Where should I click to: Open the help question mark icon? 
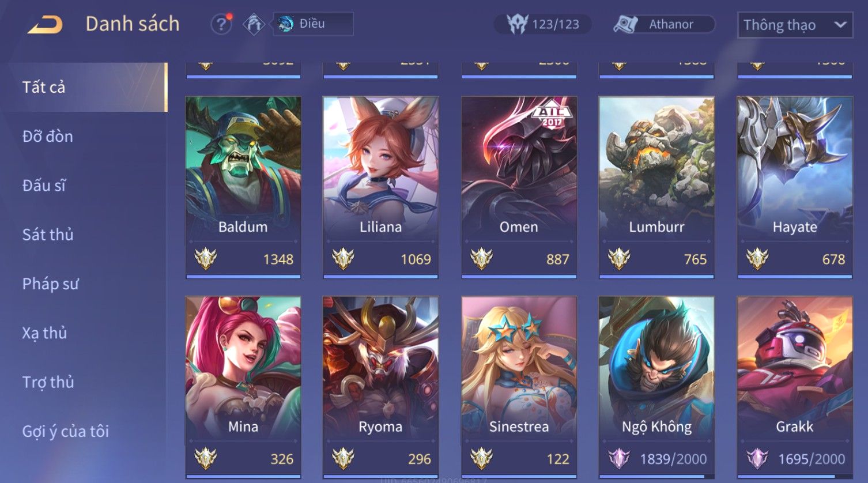pos(221,24)
